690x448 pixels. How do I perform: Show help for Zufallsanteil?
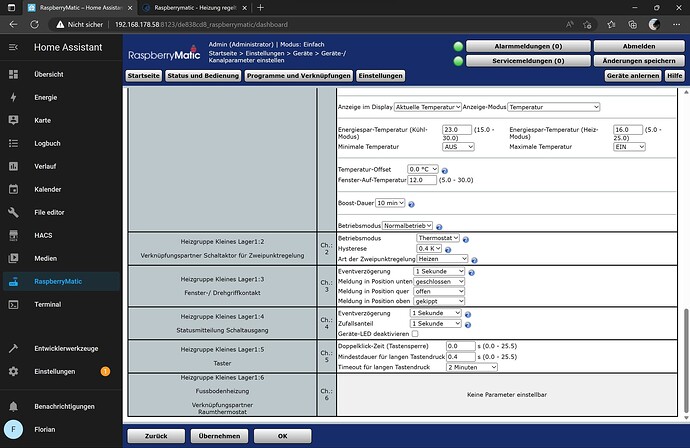(468, 325)
